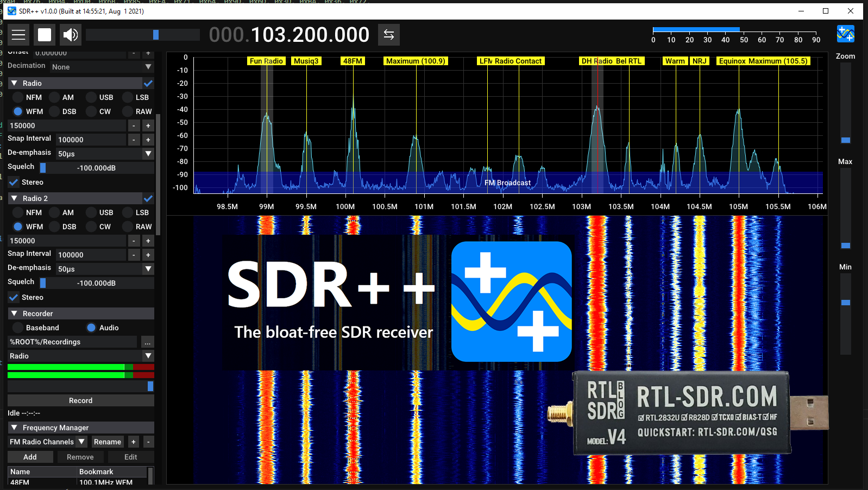
Task: Increase Radio bandwidth with plus button
Action: [148, 125]
